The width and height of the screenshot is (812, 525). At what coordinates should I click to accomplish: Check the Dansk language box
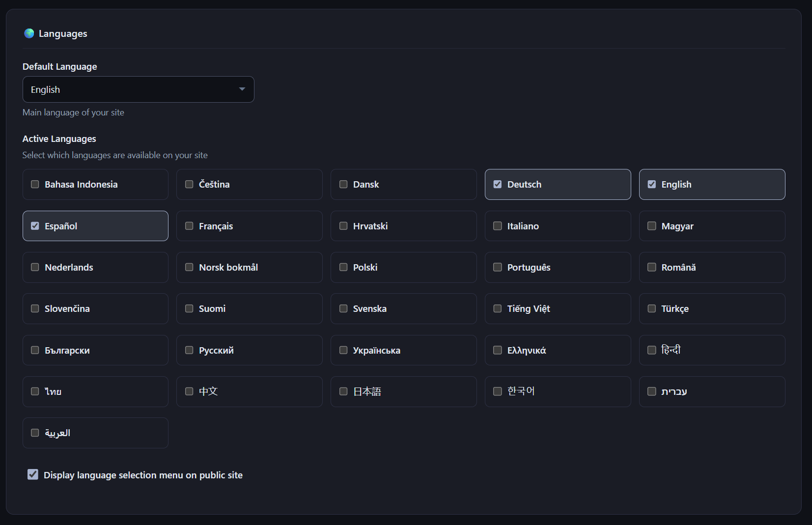click(x=343, y=184)
